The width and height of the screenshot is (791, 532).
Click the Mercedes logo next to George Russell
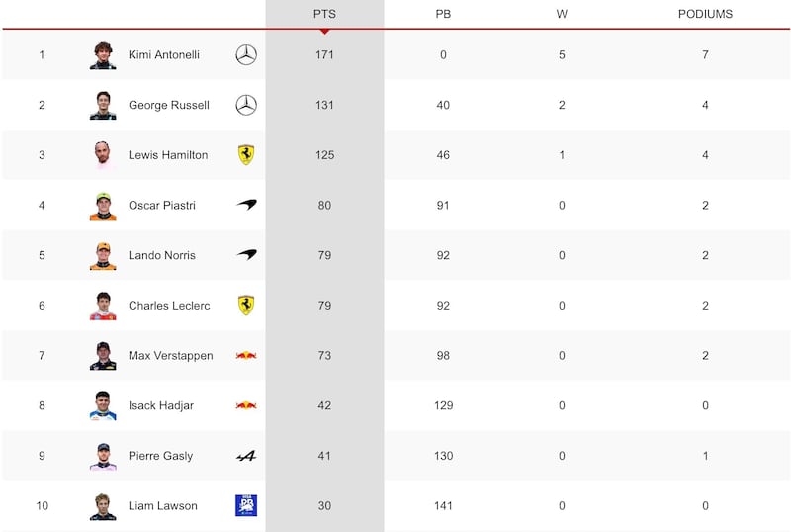coord(246,105)
